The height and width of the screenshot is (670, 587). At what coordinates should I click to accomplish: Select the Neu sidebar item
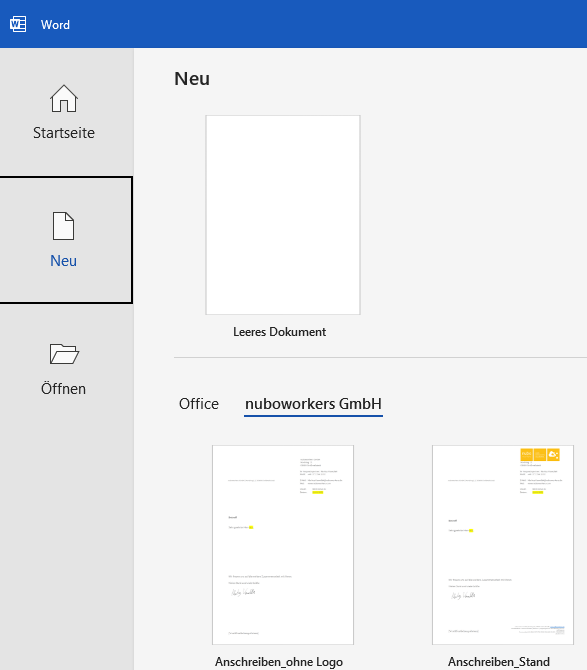point(64,240)
